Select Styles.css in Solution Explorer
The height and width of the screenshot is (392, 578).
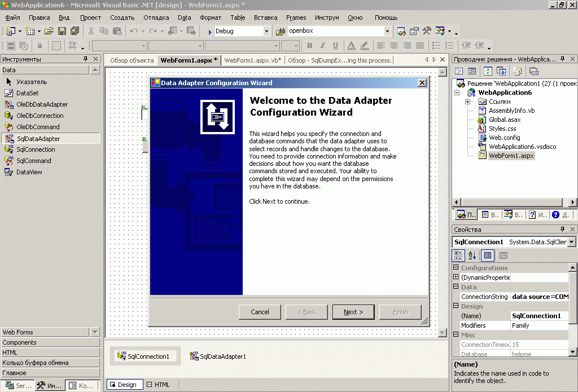[502, 129]
